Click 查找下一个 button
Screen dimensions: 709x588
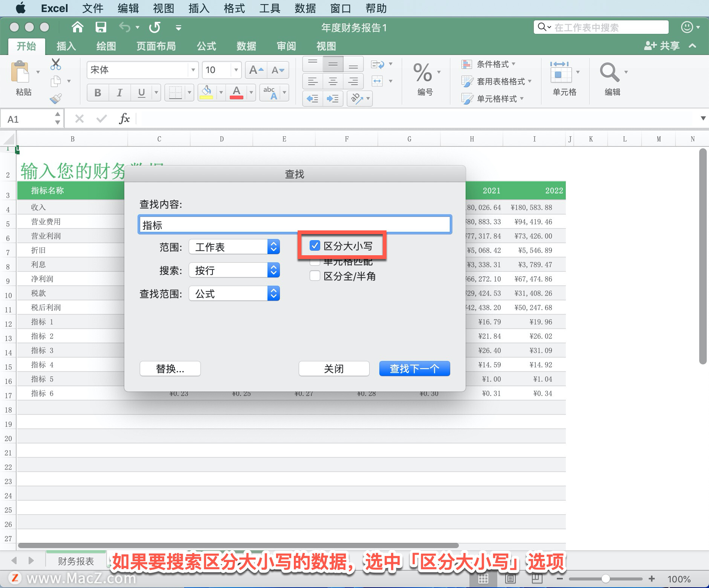(x=414, y=369)
